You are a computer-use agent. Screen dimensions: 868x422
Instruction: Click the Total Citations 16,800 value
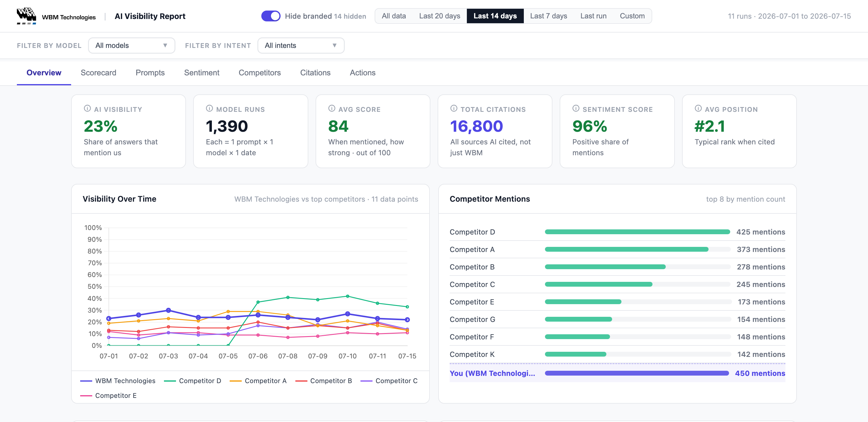(476, 126)
